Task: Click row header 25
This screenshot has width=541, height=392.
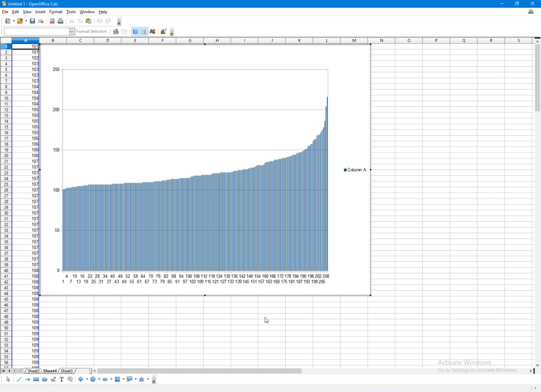Action: [6, 185]
